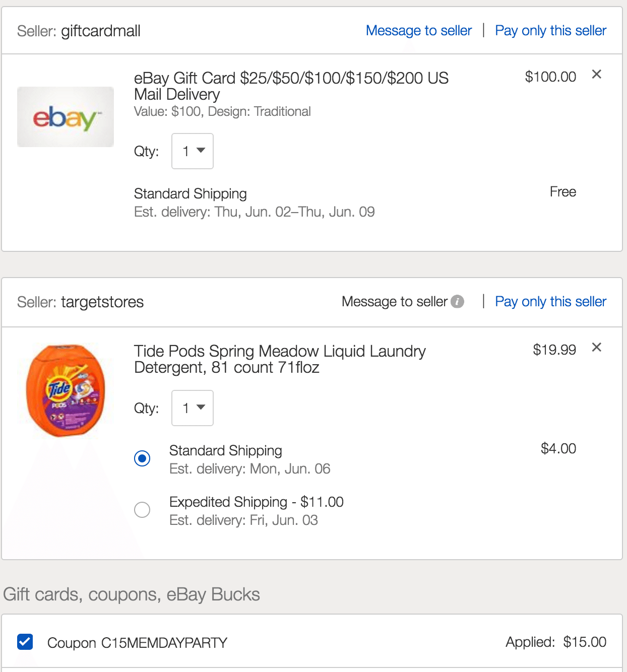Remove eBay Gift Card item with X
The height and width of the screenshot is (672, 627).
coord(597,75)
